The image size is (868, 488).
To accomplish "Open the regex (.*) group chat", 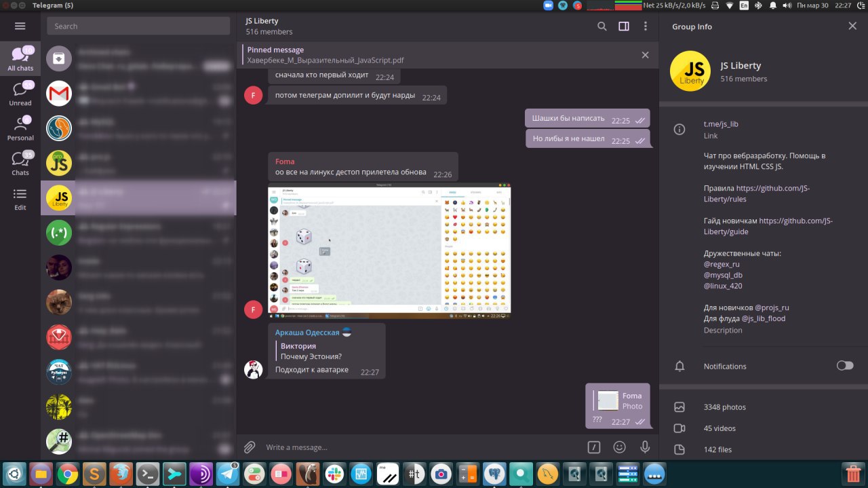I will point(138,233).
